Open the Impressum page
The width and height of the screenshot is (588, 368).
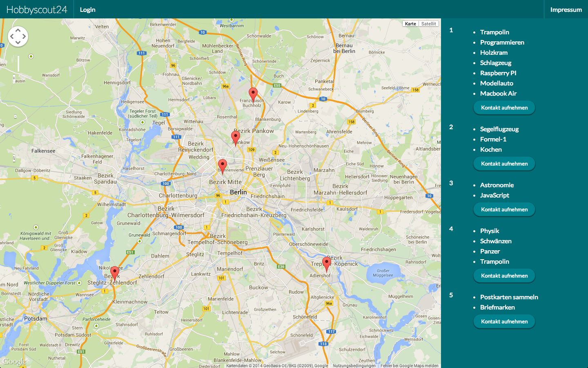566,9
